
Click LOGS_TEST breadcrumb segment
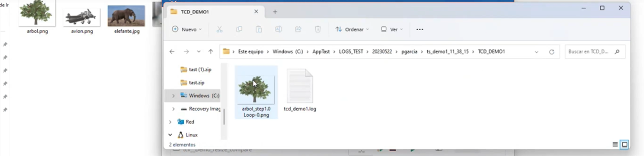tap(351, 52)
